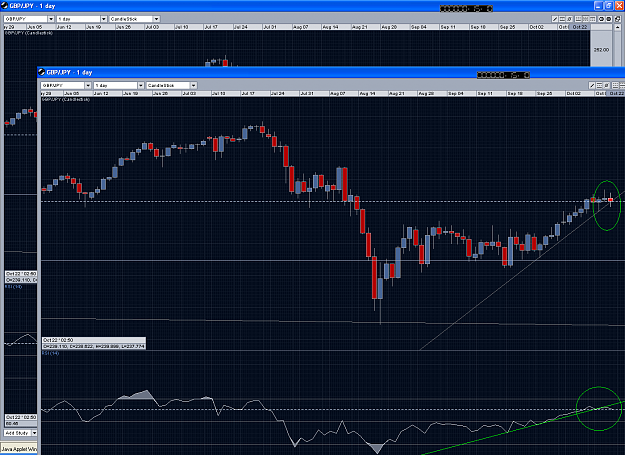Minimize the back GBP/JPY window
The height and width of the screenshot is (455, 625).
599,6
